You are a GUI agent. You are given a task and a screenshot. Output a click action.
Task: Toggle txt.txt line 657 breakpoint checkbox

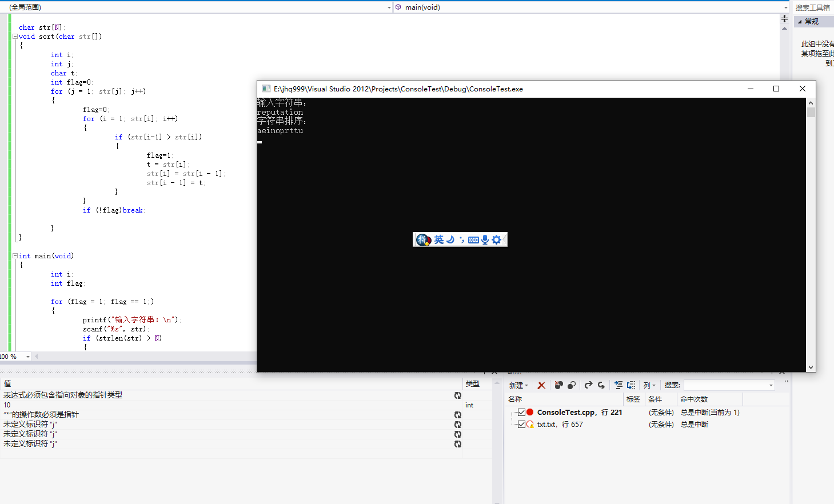click(521, 424)
